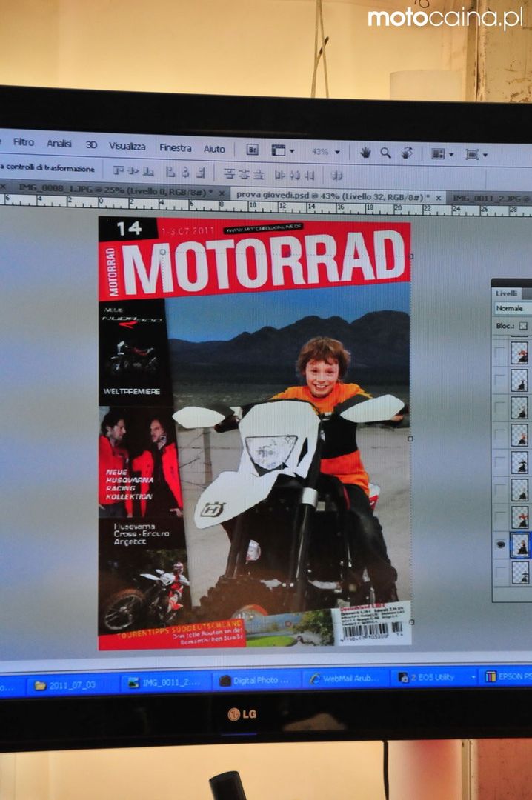Close the prova giovedi.psd document tab
The width and height of the screenshot is (532, 800).
pos(439,198)
